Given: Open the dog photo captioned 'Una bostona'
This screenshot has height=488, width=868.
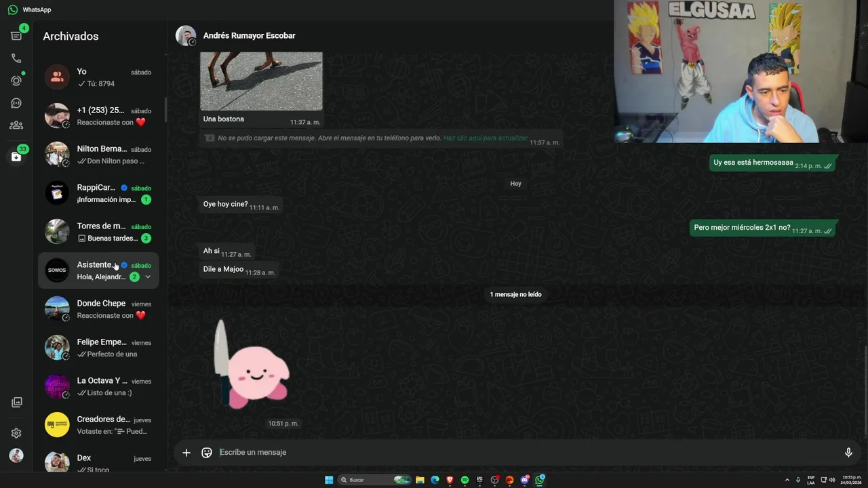Looking at the screenshot, I should [x=261, y=81].
